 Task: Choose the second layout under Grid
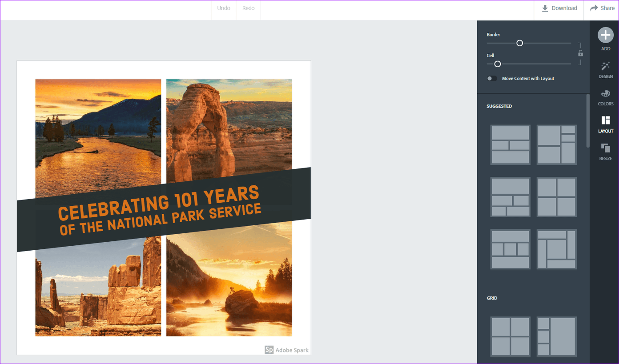coord(557,336)
